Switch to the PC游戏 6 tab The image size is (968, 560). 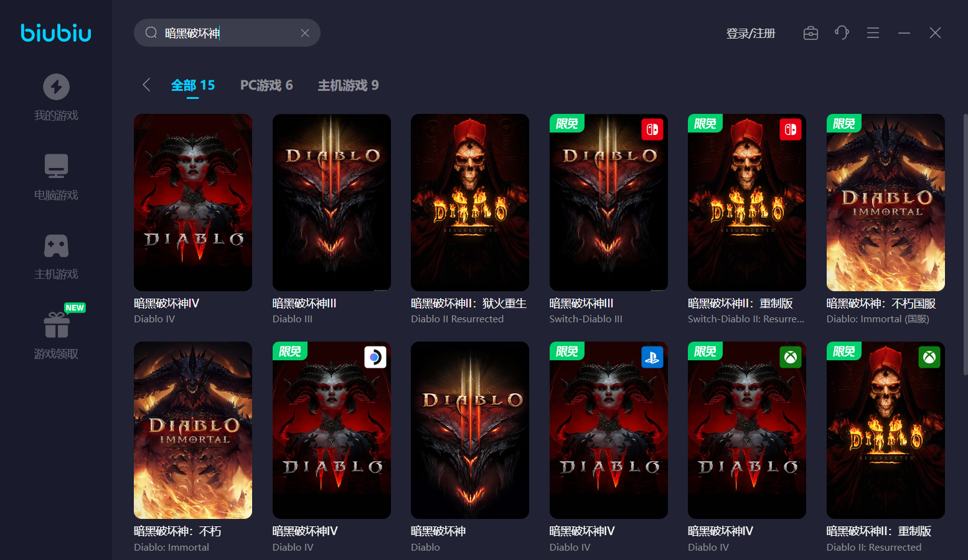tap(266, 85)
